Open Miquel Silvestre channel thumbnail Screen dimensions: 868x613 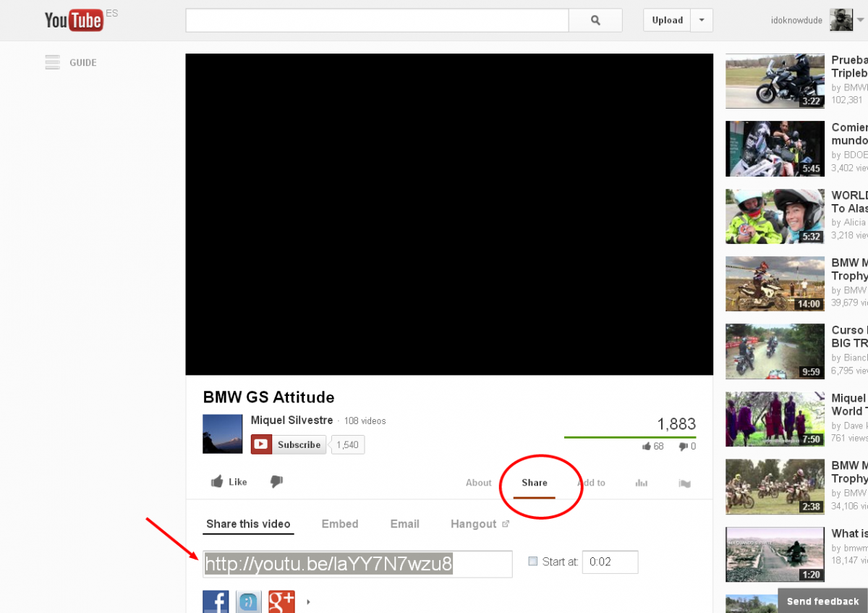(x=223, y=434)
